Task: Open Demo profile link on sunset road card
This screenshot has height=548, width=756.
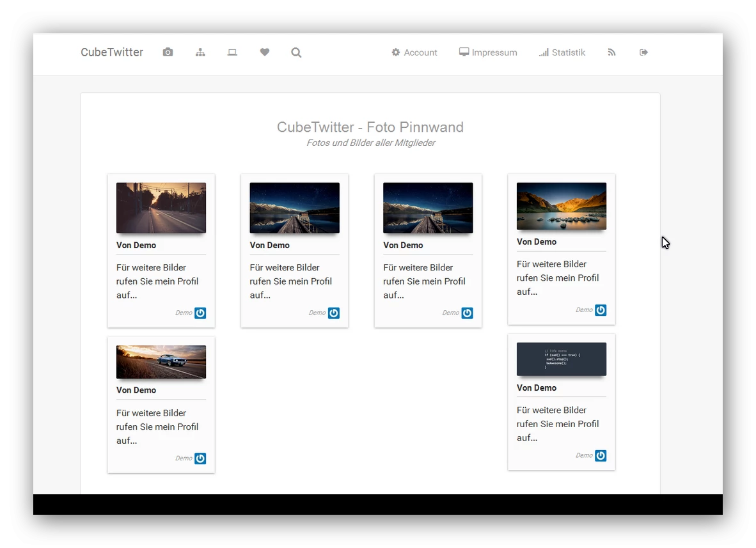Action: coord(184,313)
